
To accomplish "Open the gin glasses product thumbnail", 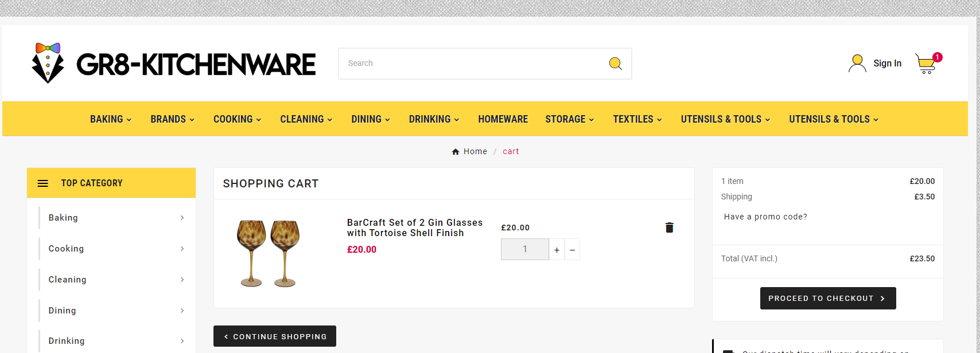I will tap(269, 253).
